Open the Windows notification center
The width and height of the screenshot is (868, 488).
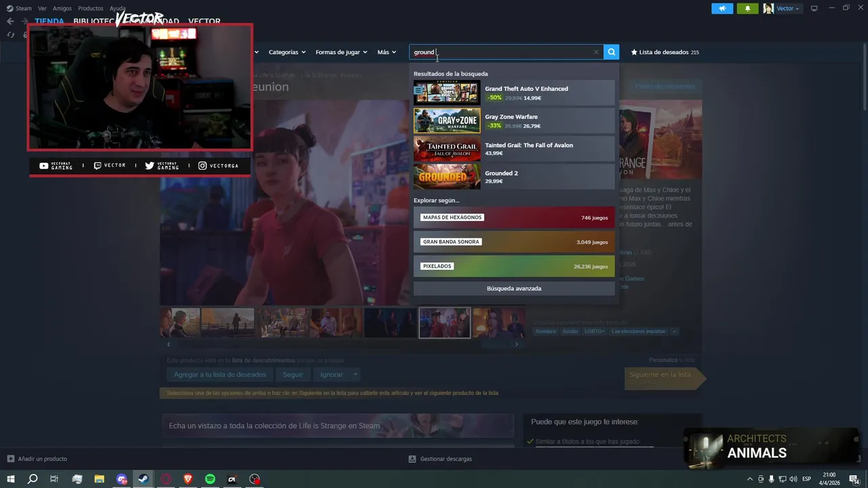(x=854, y=479)
